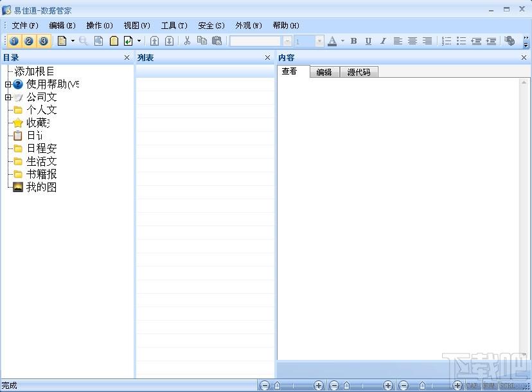Click the numbered list icon
The height and width of the screenshot is (392, 532).
point(447,41)
